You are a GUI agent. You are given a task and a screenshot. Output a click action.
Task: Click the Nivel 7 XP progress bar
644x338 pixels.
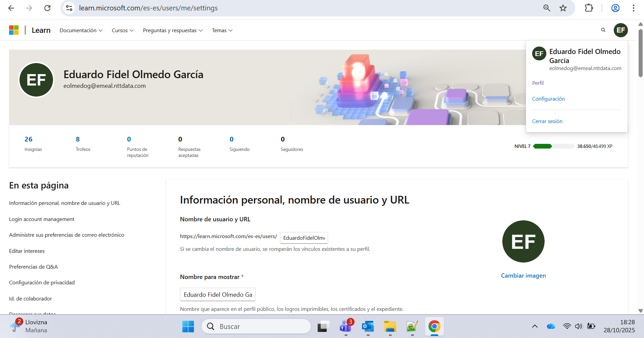coord(554,146)
